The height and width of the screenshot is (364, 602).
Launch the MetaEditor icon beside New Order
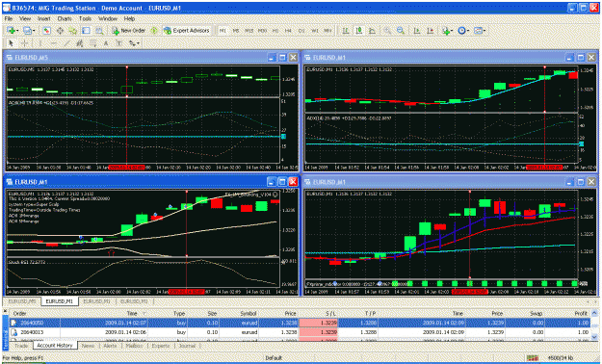154,31
